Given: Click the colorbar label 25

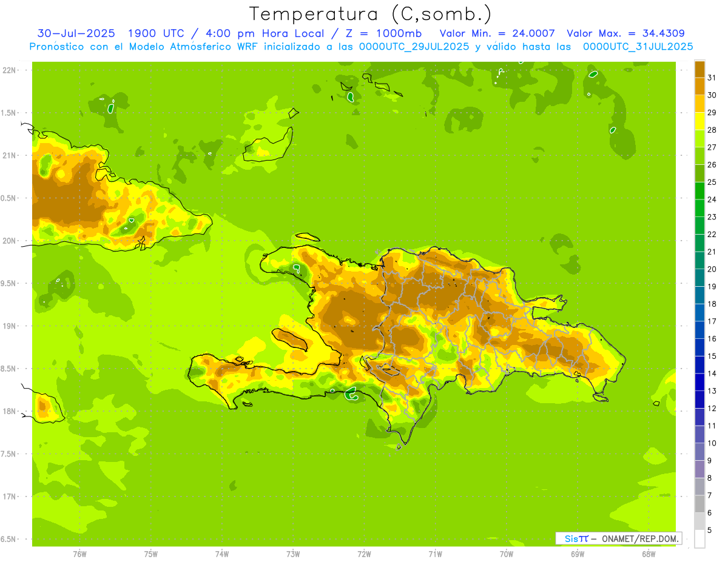Looking at the screenshot, I should pos(712,182).
